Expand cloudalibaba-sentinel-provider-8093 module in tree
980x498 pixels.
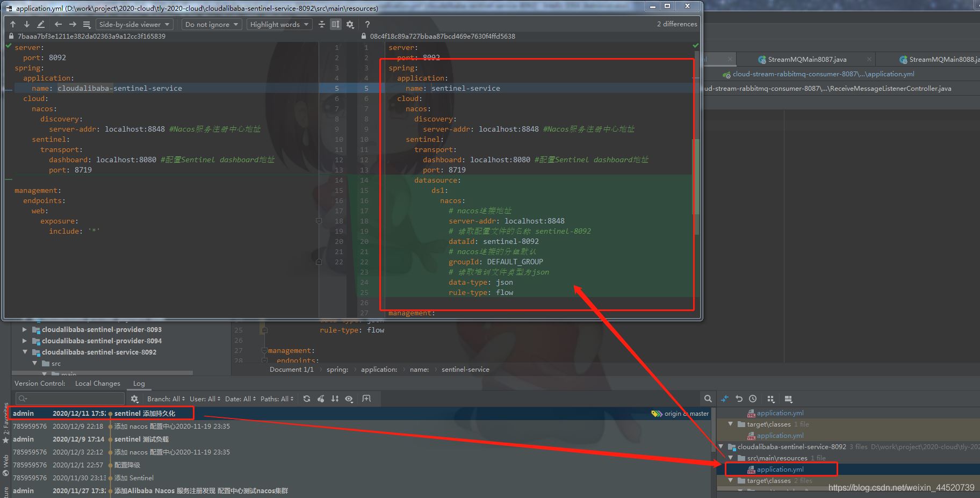coord(25,330)
